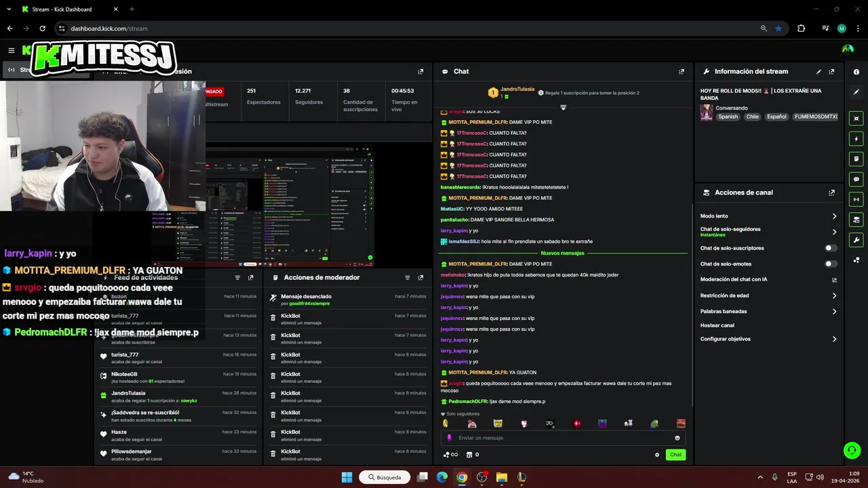Pop out the session statistics panel

(x=420, y=71)
